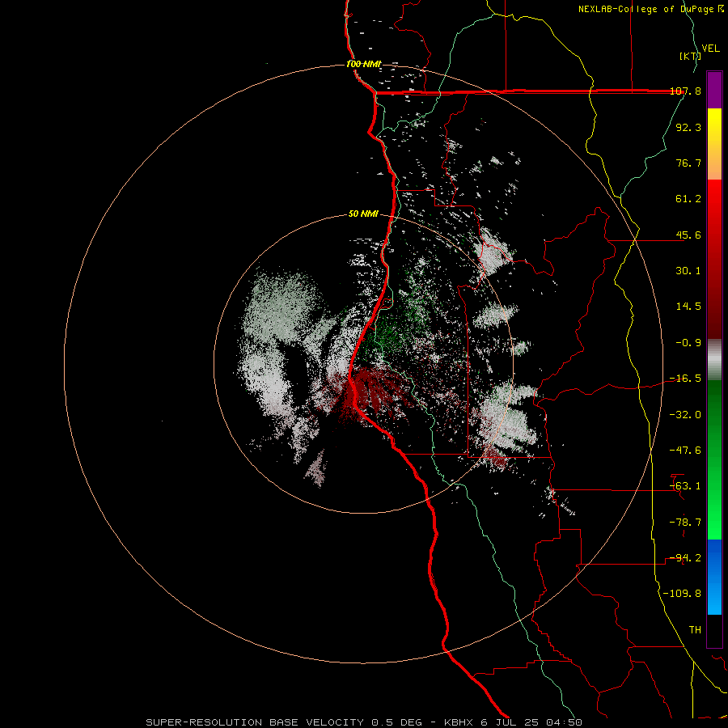Click the [KT] units label
Viewport: 728px width, 728px height.
(x=690, y=56)
